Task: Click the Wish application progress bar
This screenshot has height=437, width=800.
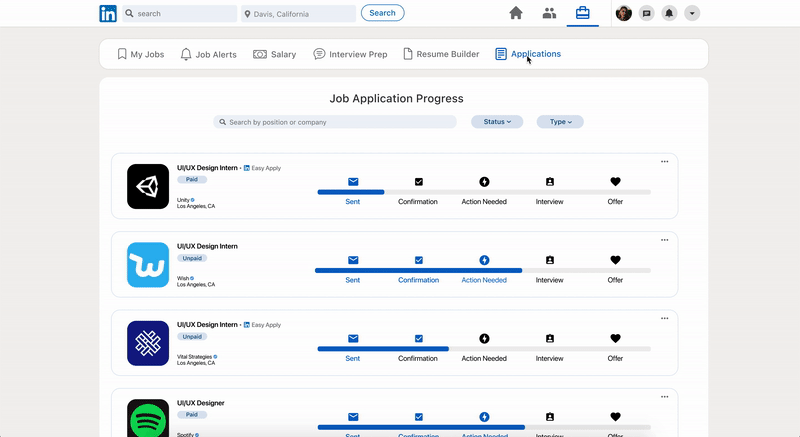Action: point(483,271)
